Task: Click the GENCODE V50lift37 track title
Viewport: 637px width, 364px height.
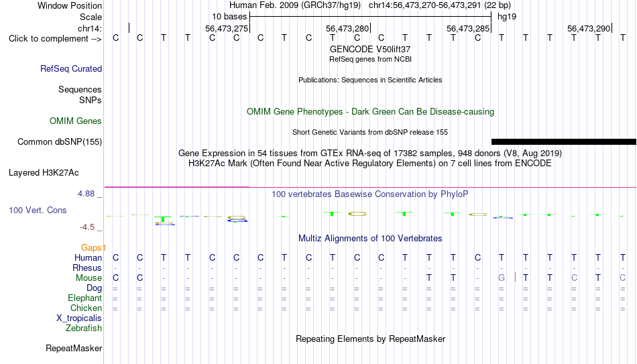Action: pyautogui.click(x=370, y=49)
